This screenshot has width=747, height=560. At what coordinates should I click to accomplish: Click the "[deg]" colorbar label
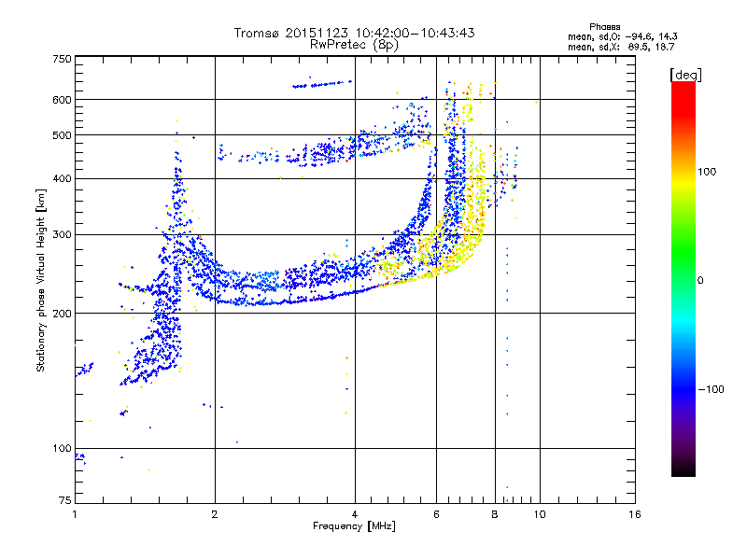click(x=685, y=75)
